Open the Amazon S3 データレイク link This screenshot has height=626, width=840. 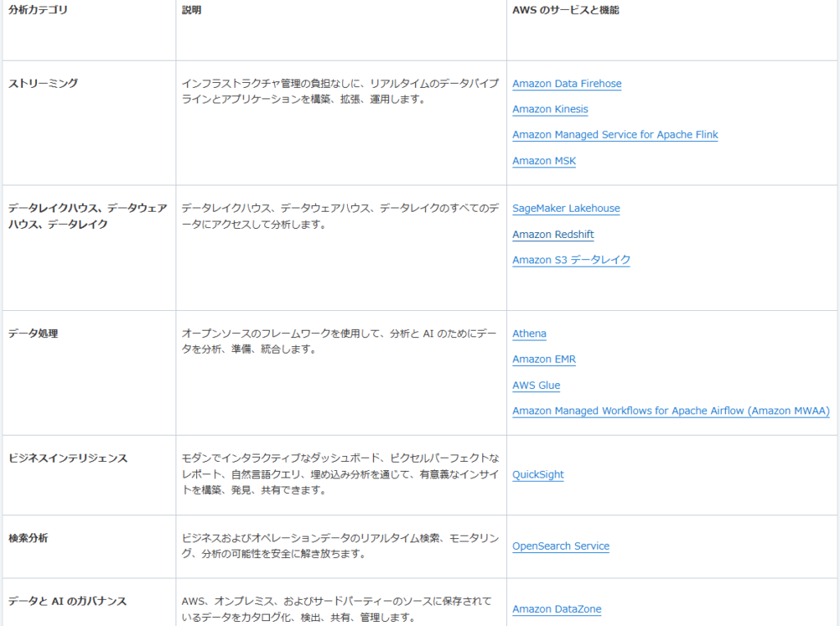(x=571, y=260)
